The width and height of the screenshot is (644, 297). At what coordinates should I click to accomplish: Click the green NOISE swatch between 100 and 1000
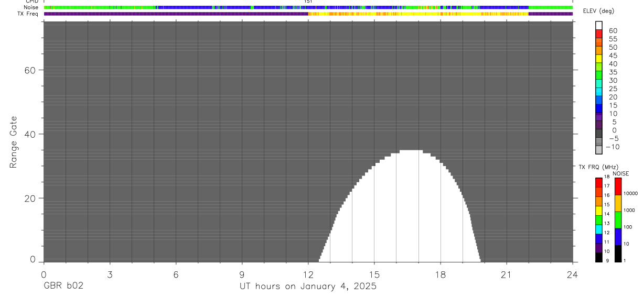[x=618, y=220]
